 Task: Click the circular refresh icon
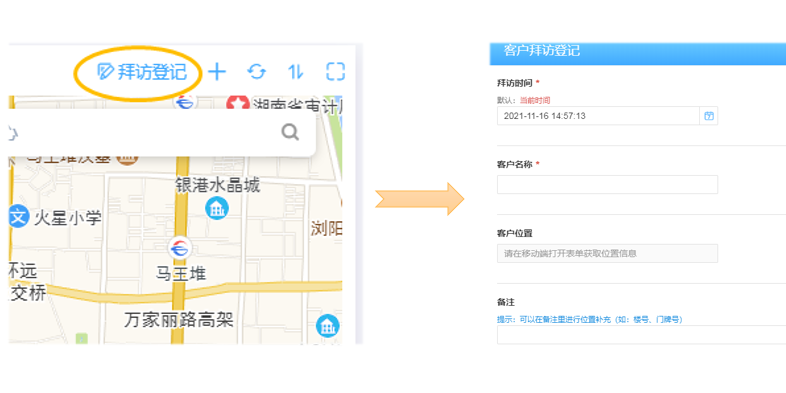pos(257,72)
